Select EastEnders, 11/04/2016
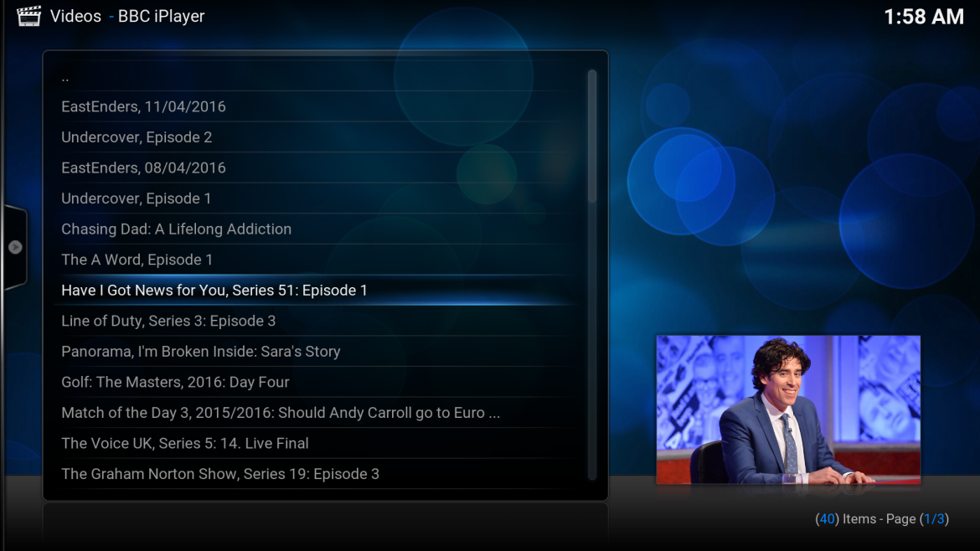 click(x=316, y=107)
